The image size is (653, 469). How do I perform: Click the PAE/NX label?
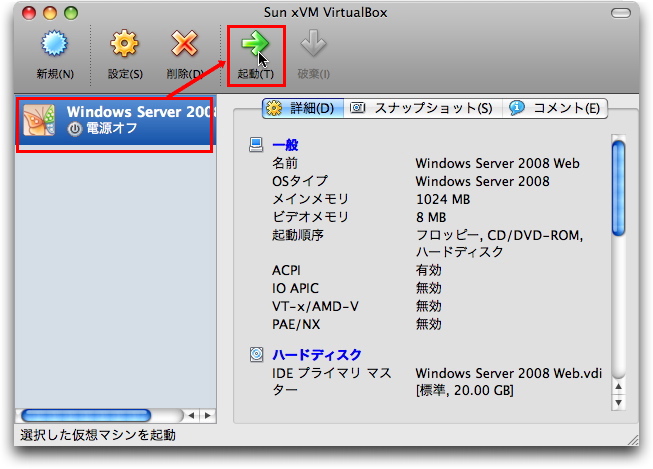point(296,324)
